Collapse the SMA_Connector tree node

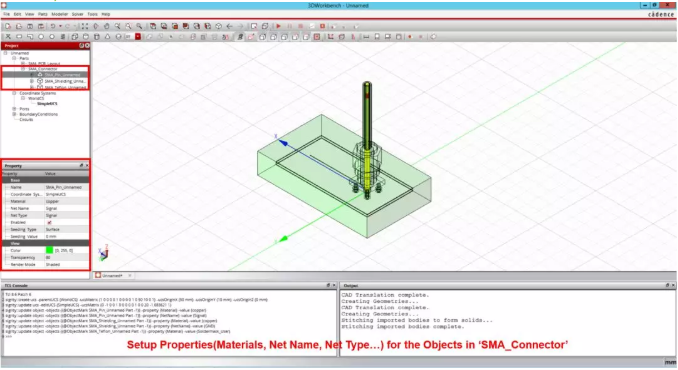[x=23, y=69]
